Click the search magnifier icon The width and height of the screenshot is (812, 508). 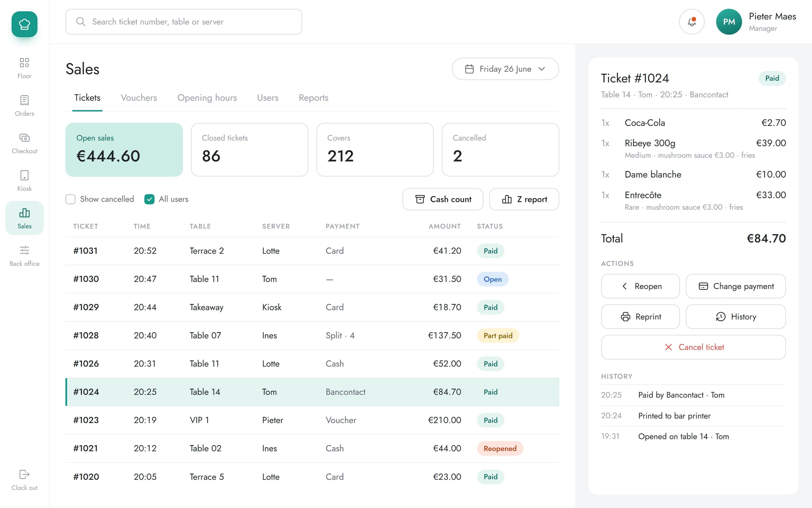81,22
